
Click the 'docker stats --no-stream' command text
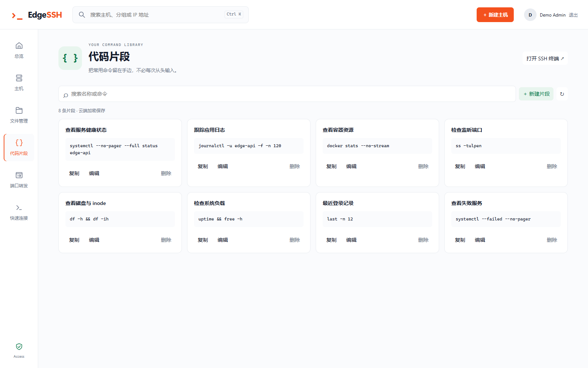pos(358,146)
